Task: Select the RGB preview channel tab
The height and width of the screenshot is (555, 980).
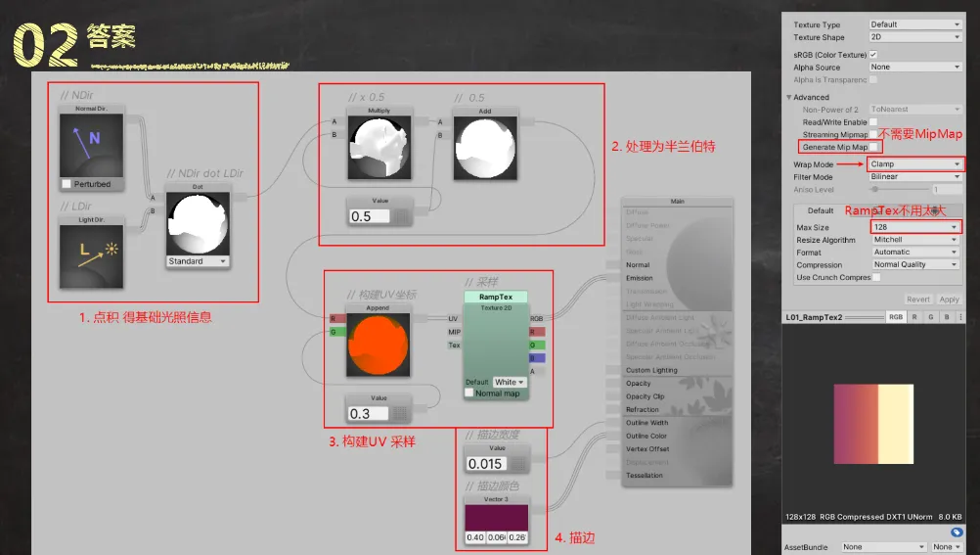Action: [895, 317]
